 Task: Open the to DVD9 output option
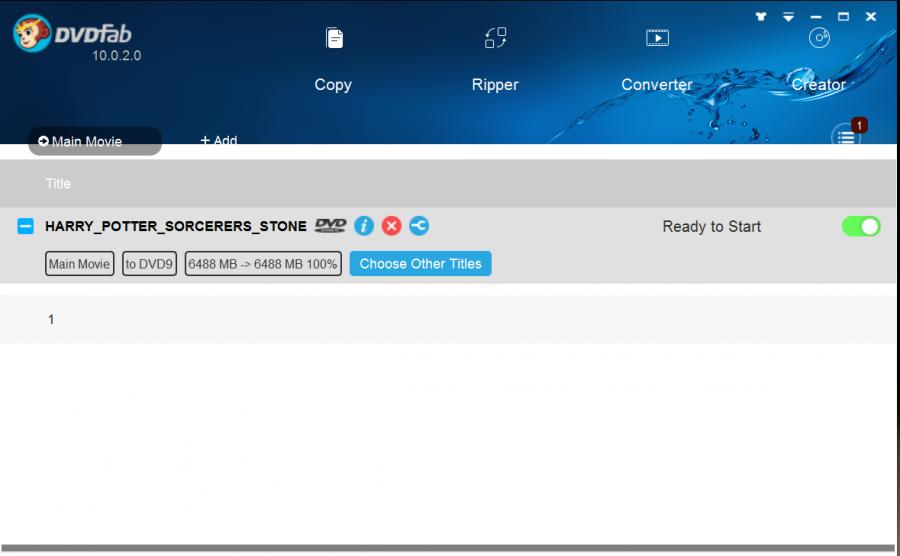(149, 264)
